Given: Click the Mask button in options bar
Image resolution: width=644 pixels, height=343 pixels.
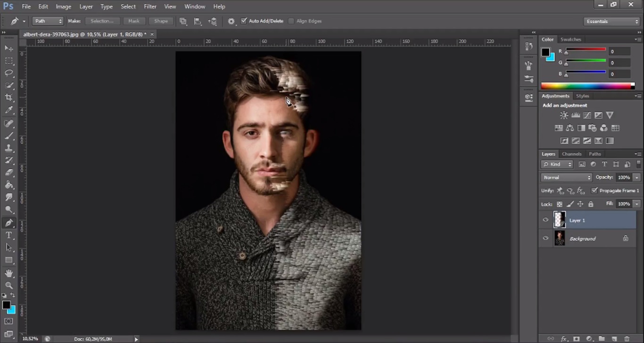Looking at the screenshot, I should pyautogui.click(x=134, y=21).
